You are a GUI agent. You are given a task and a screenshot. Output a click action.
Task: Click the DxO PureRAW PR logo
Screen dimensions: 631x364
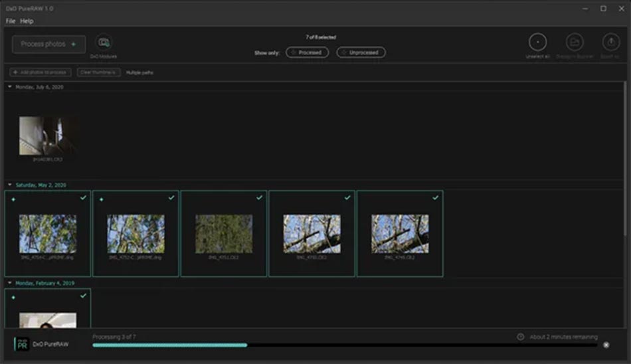coord(22,344)
